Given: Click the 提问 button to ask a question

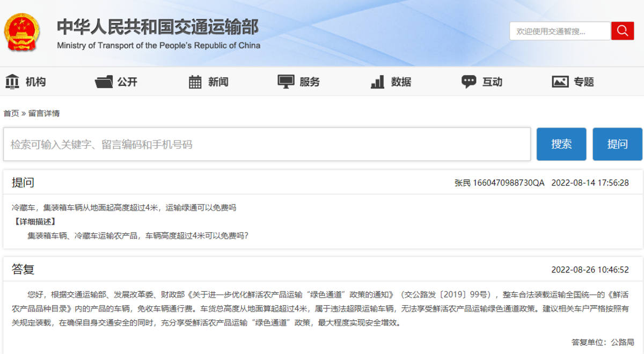Looking at the screenshot, I should 617,144.
